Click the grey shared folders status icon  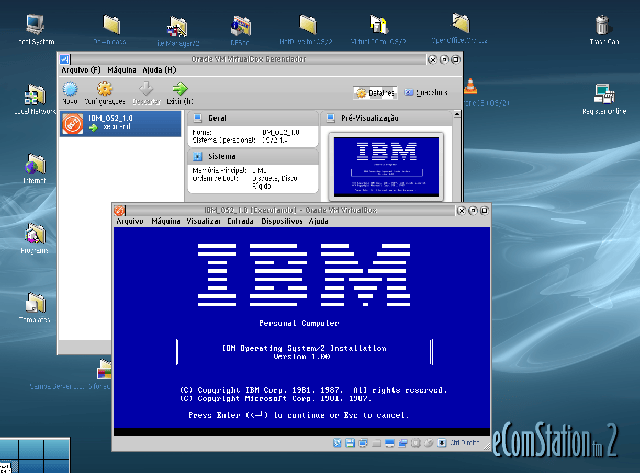[376, 443]
